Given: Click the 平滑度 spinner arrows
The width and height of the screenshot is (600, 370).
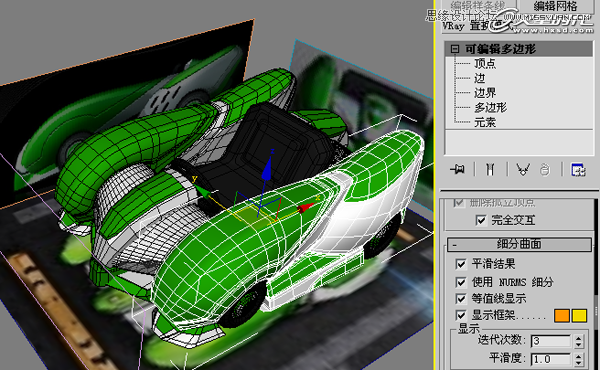Looking at the screenshot, I should [x=579, y=359].
